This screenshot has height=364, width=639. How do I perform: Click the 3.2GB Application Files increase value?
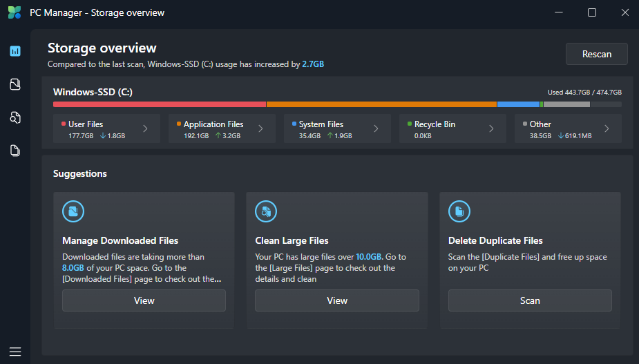coord(231,136)
